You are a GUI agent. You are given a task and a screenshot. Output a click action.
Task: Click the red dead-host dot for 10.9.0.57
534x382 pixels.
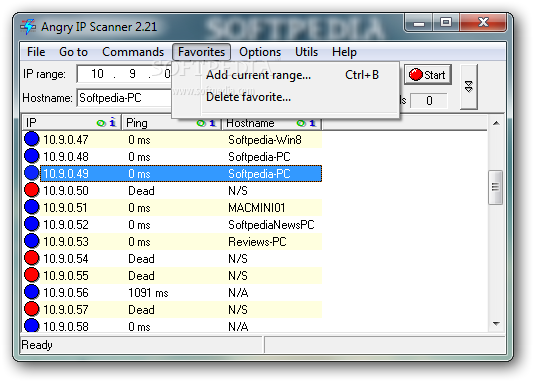point(32,309)
